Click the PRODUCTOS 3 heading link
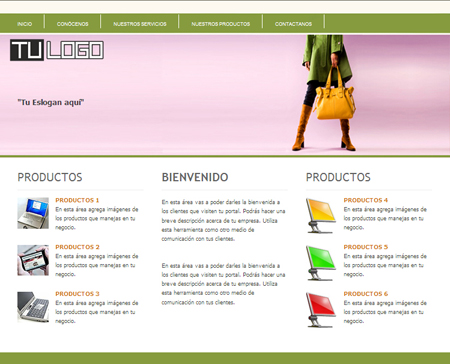 click(x=77, y=294)
